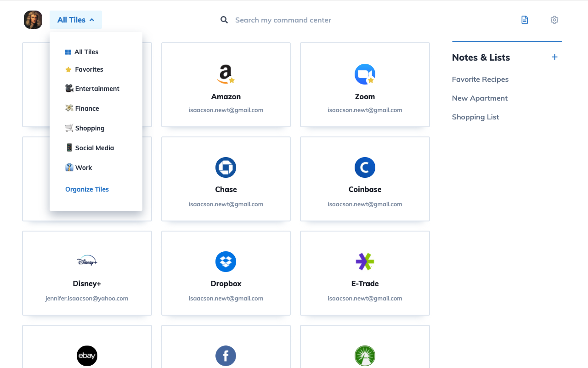Image resolution: width=588 pixels, height=368 pixels.
Task: Click the jennifer.isaacson@yahoo.com email text
Action: tap(87, 298)
